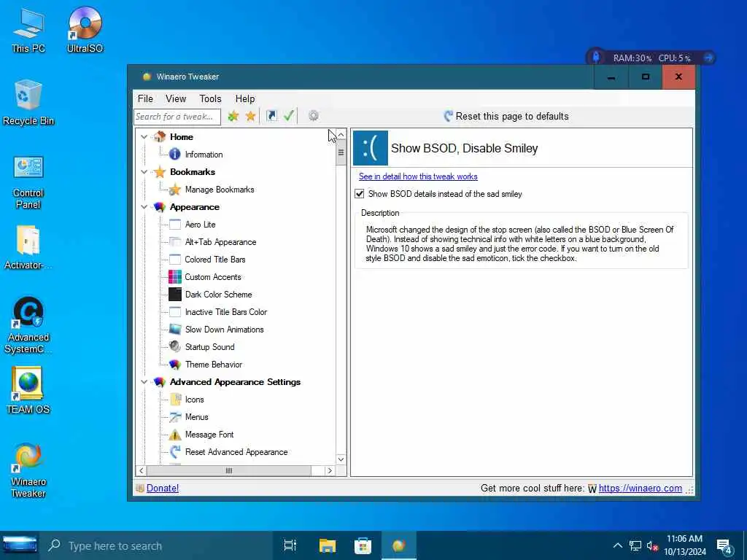The width and height of the screenshot is (747, 560).
Task: Collapse the Appearance tree node
Action: 144,207
